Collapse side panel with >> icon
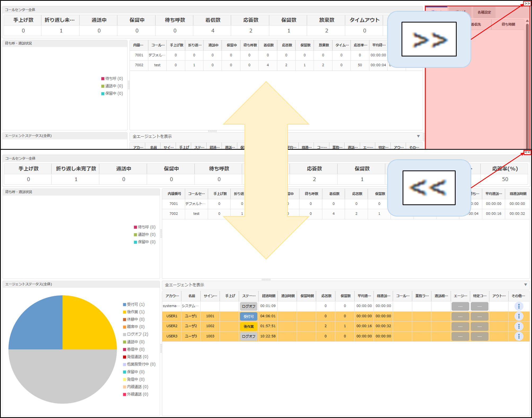The width and height of the screenshot is (532, 418). 527,3
